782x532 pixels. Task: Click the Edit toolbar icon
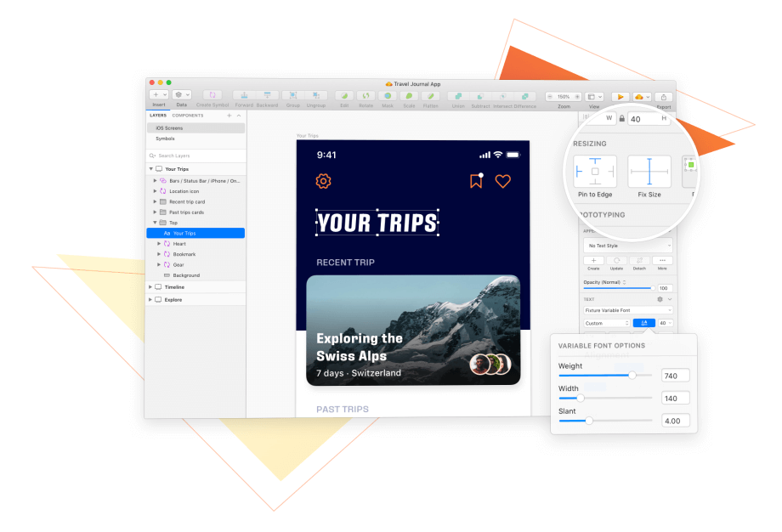tap(344, 96)
